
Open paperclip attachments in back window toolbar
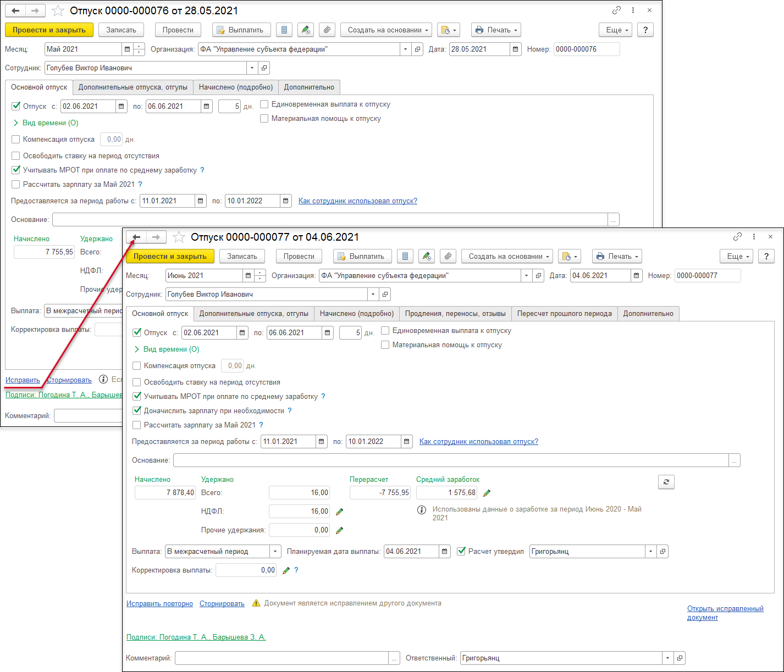(327, 30)
